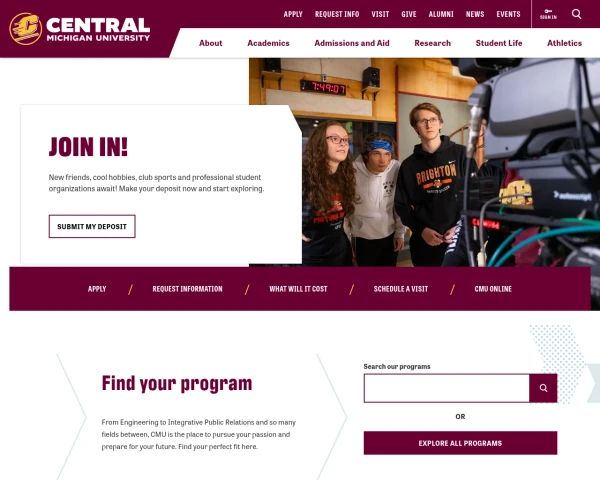Focus the Search our programs field

tap(447, 388)
